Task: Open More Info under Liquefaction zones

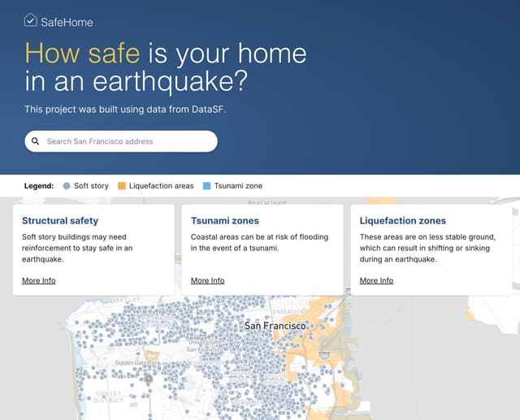Action: [x=376, y=280]
